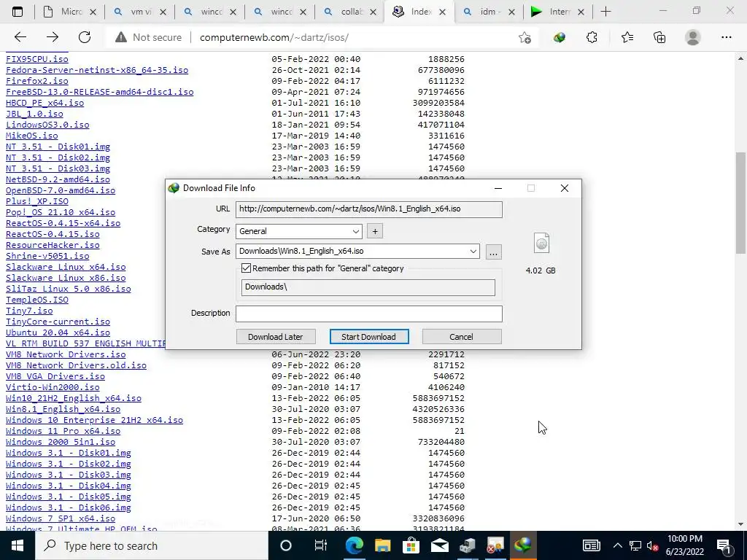The height and width of the screenshot is (560, 747).
Task: Open ReactOS-0.4.15-x64.iso link
Action: coord(63,223)
